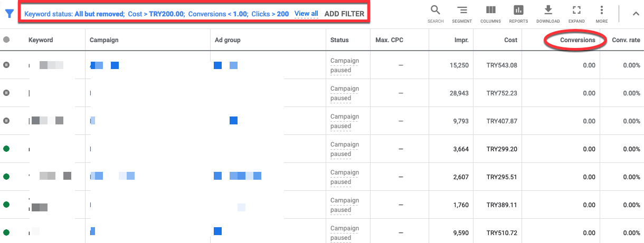Open the Reports chart icon
This screenshot has width=644, height=243.
coord(518,14)
